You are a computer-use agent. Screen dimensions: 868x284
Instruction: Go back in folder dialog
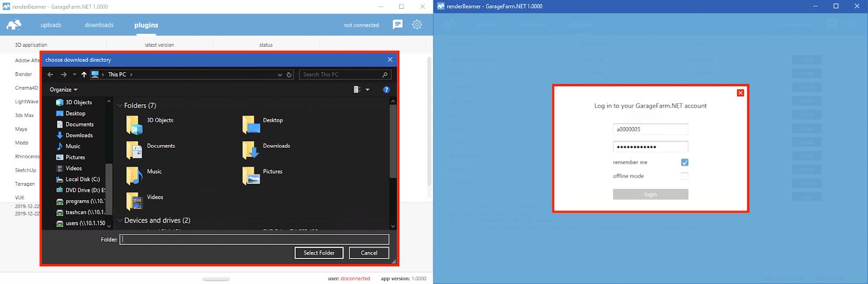coord(50,74)
